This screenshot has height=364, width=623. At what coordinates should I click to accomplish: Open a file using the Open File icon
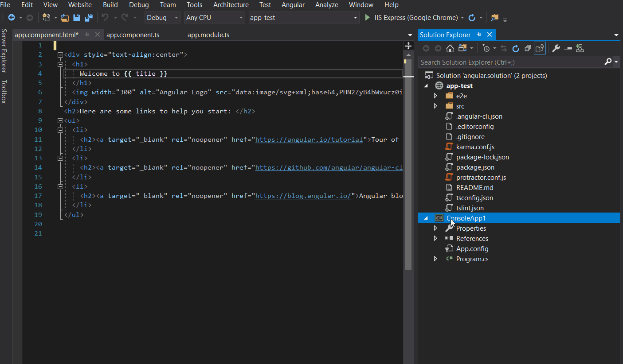(64, 17)
